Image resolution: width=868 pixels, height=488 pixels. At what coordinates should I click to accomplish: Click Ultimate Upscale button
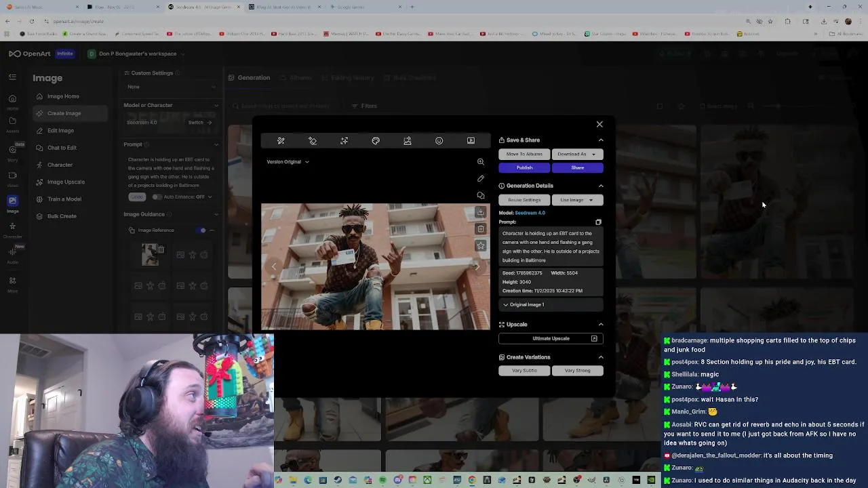pos(551,338)
